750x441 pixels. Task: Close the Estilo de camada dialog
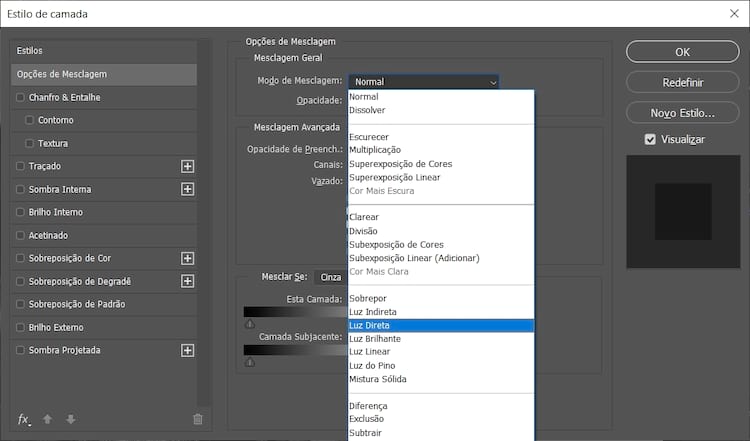734,13
